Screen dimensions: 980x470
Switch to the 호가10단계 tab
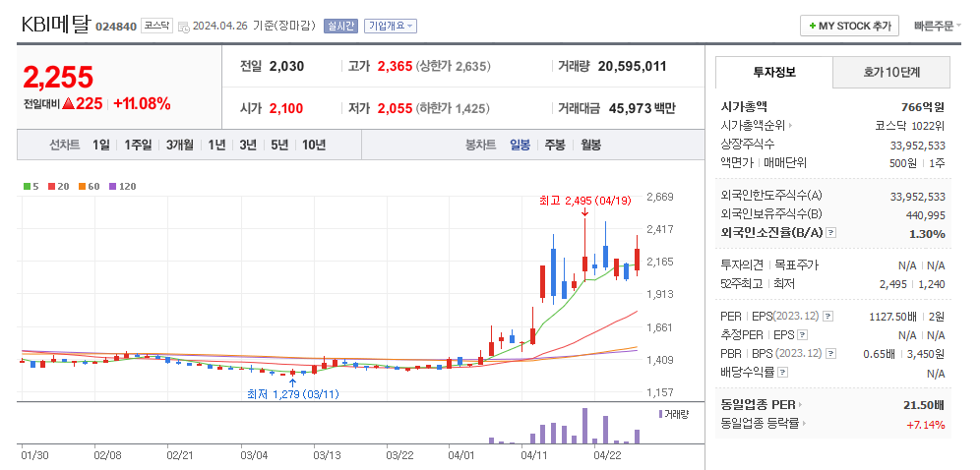891,72
